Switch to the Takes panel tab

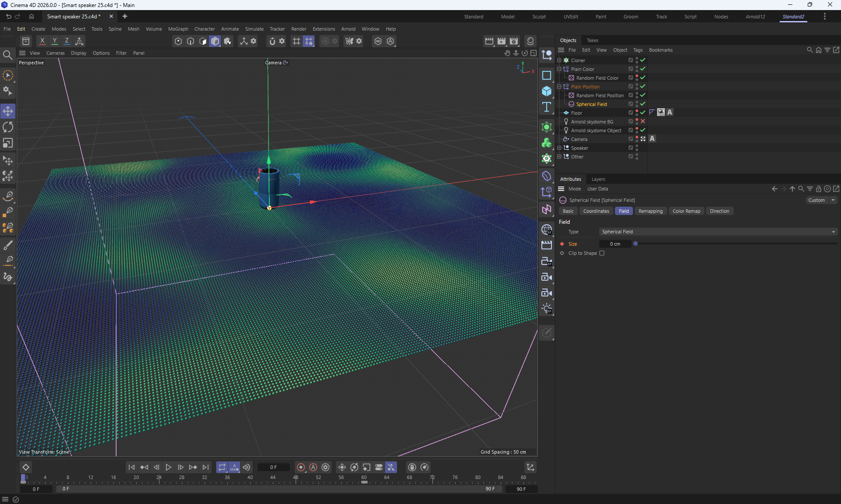click(592, 40)
